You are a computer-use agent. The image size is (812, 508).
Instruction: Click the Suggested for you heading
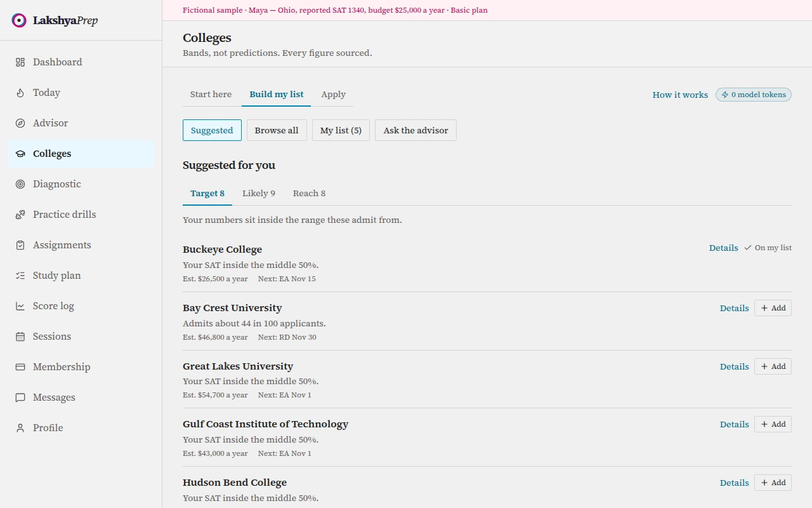tap(229, 165)
